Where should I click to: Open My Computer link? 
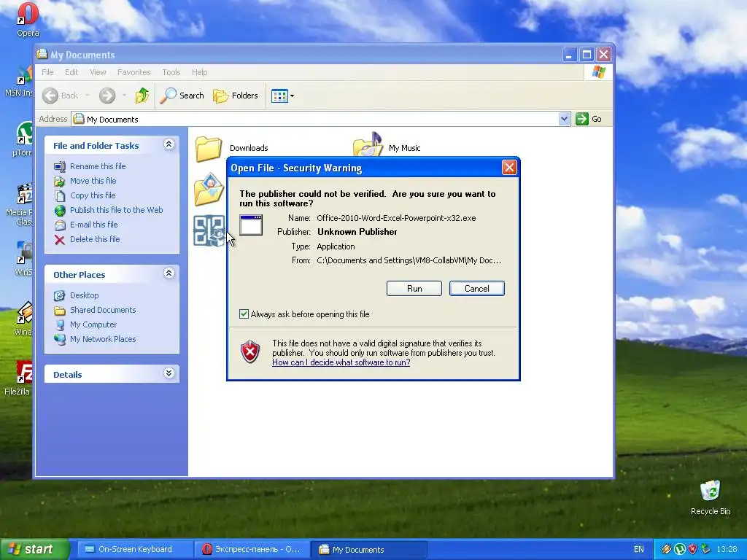coord(93,324)
